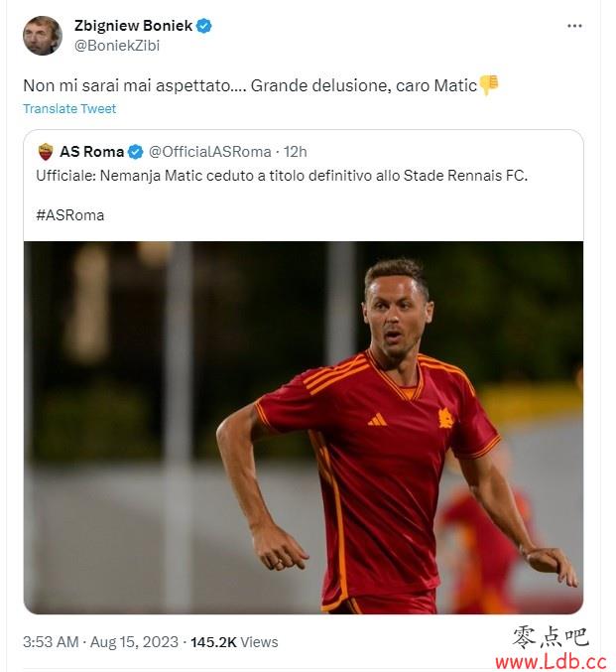Viewport: 616px width, 672px height.
Task: Open the @BoniekZibi handle
Action: (x=117, y=46)
